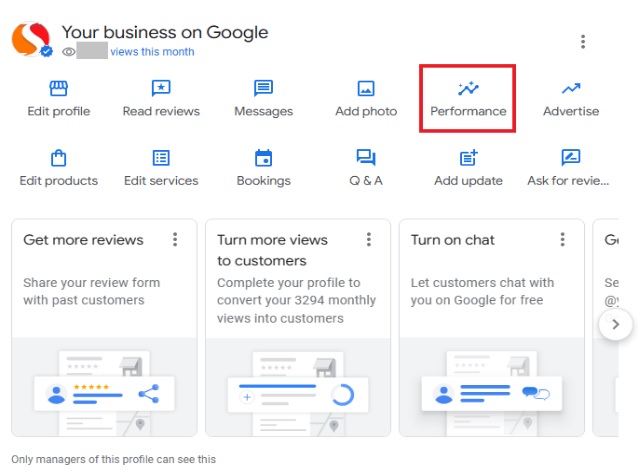Click the Add photo label
Image resolution: width=640 pixels, height=472 pixels.
(x=366, y=111)
